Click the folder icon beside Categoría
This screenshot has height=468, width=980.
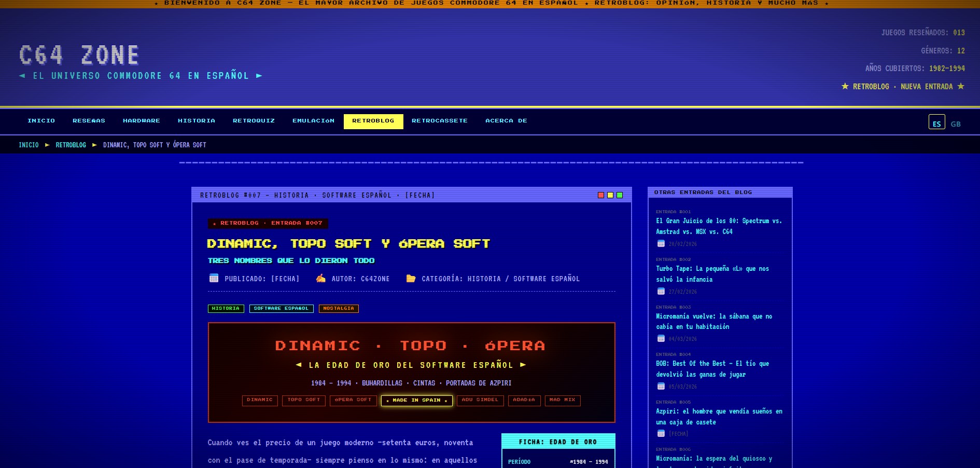pyautogui.click(x=411, y=278)
